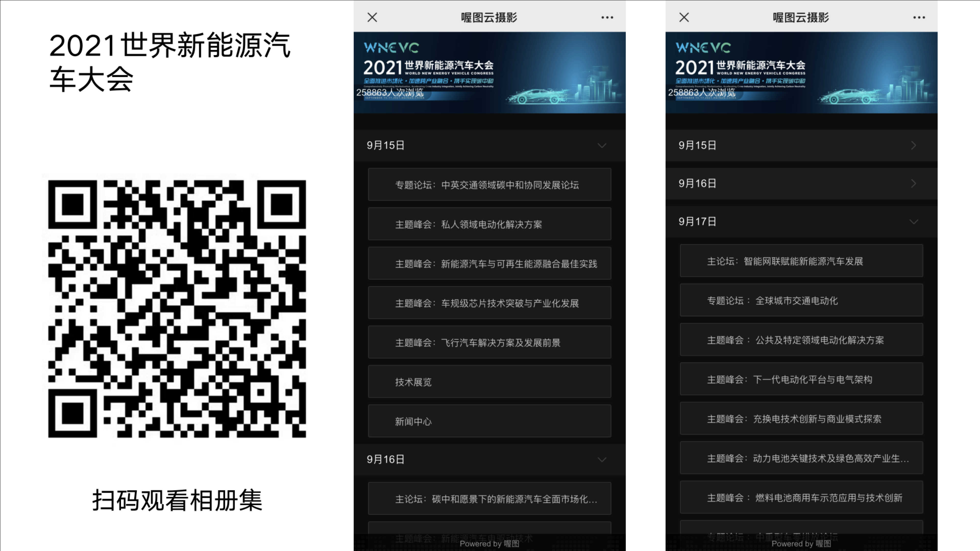Expand the 9月16日 section on right phone
Viewport: 980px width, 551px height.
(802, 183)
